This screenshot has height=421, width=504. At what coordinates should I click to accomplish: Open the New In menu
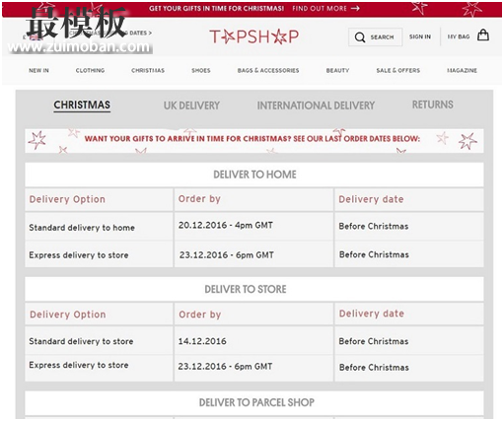[38, 70]
